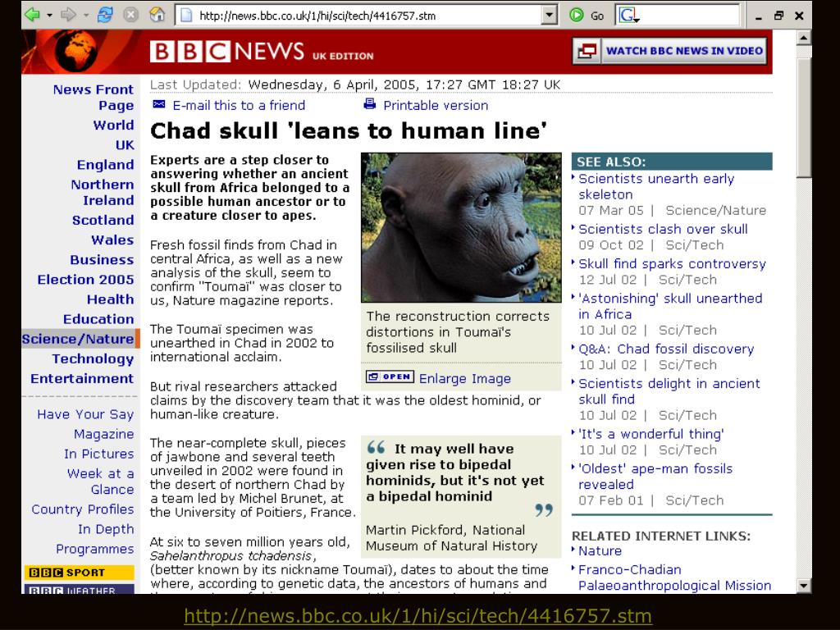Click the grey Forward arrow button

69,15
